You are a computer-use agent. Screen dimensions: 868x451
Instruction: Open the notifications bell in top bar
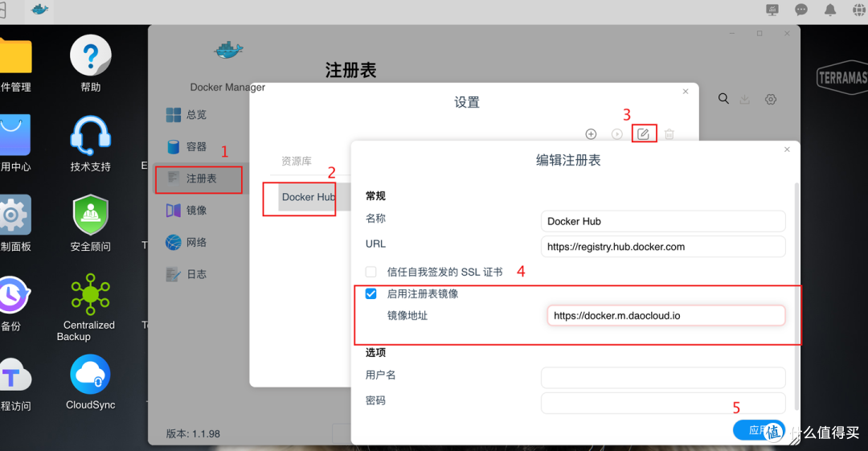pyautogui.click(x=830, y=10)
